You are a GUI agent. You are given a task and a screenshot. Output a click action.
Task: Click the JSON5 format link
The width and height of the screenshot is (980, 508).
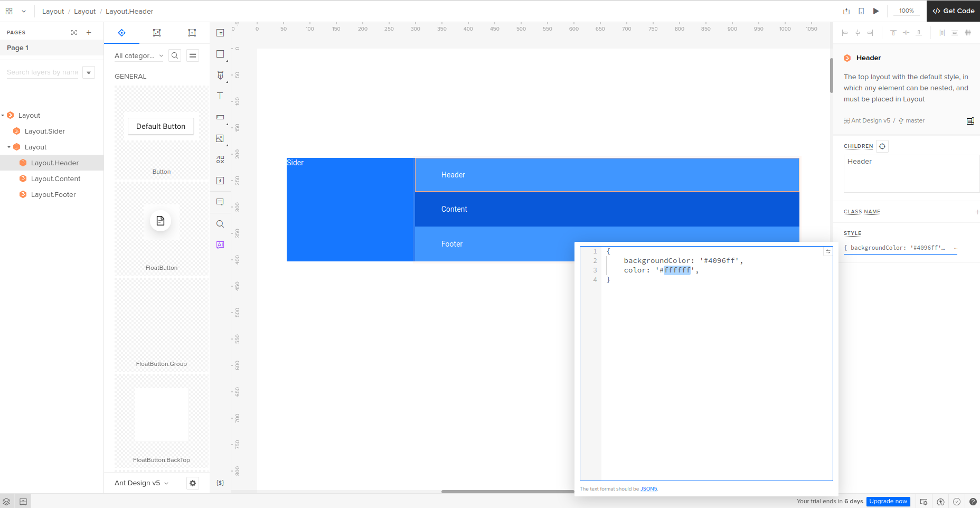(649, 489)
